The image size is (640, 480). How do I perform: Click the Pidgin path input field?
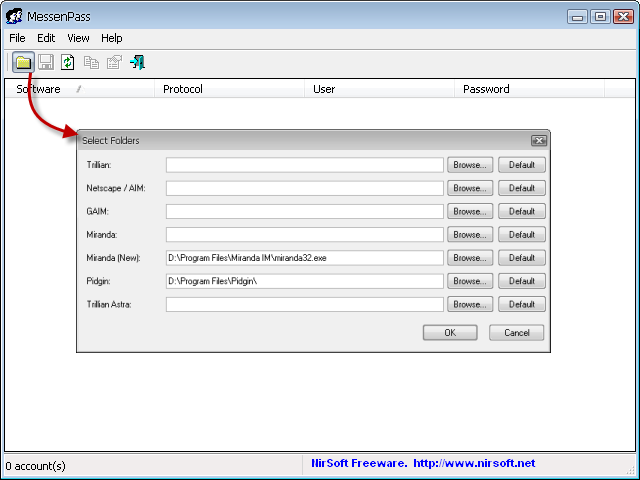[x=304, y=281]
